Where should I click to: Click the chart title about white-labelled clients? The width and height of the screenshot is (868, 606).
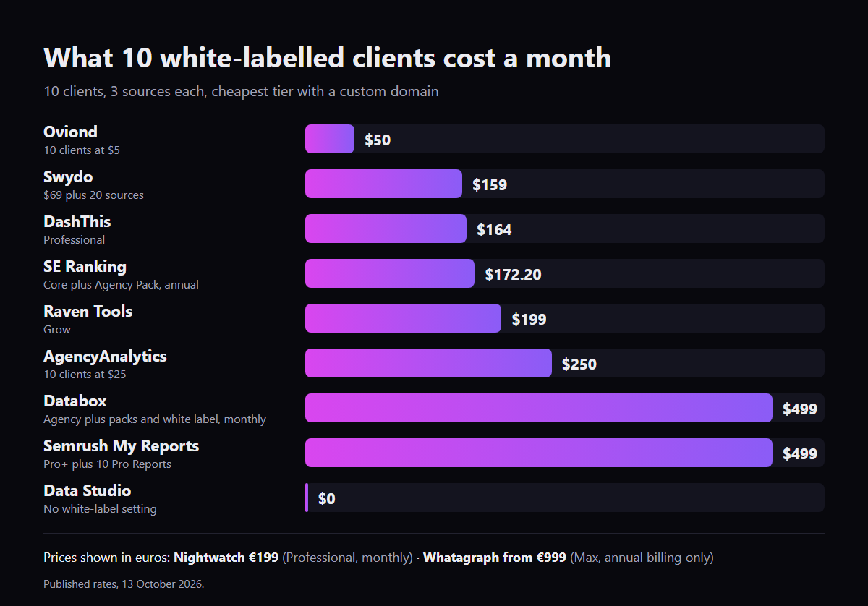point(328,58)
